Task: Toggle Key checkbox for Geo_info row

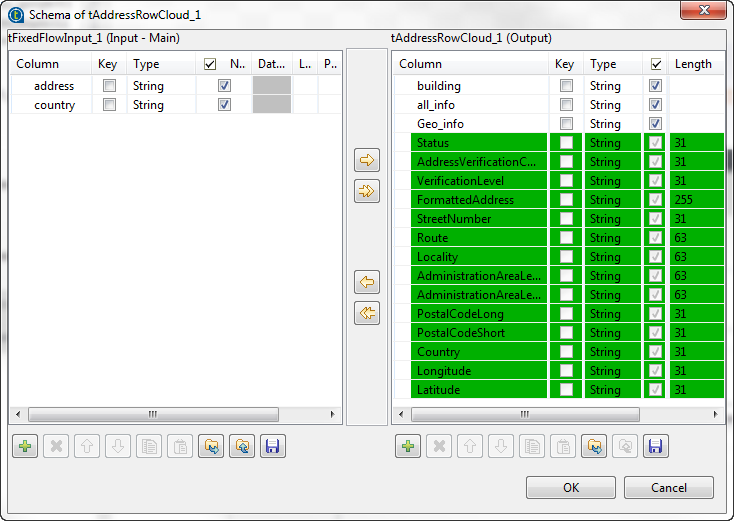Action: coord(566,124)
